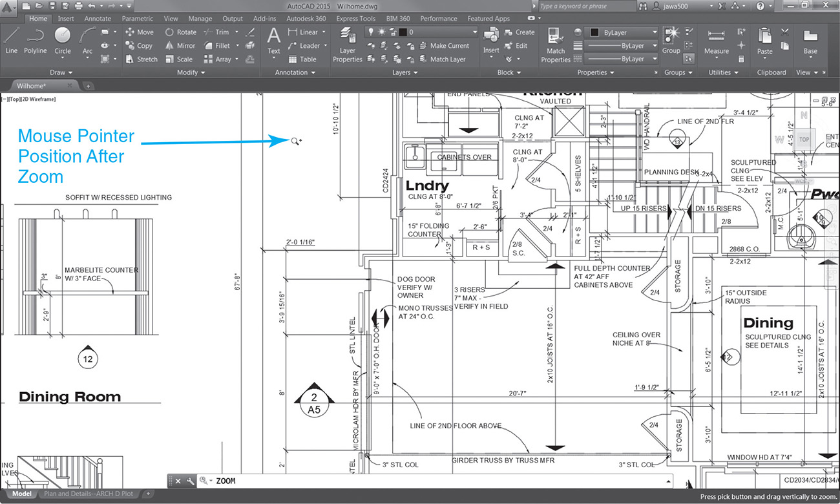Activate the Scale command

pyautogui.click(x=178, y=59)
